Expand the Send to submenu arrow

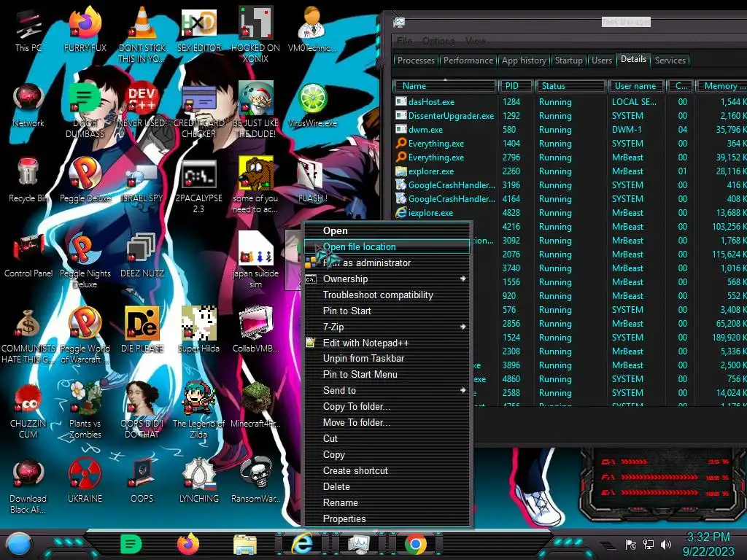point(462,390)
